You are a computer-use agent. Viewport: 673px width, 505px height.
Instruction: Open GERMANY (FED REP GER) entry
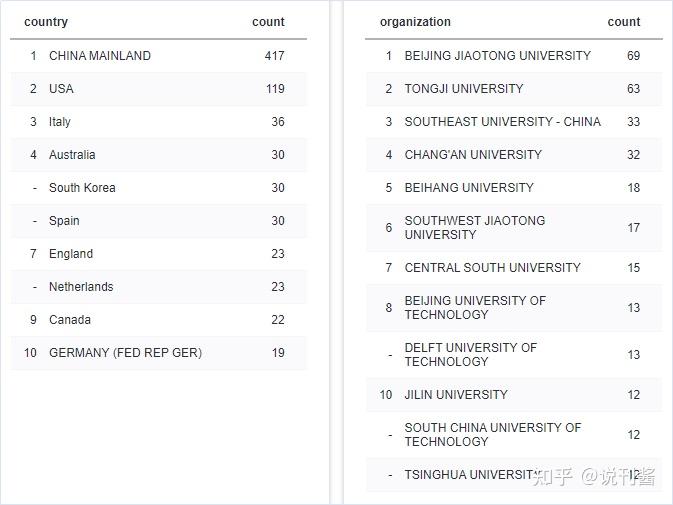(125, 353)
